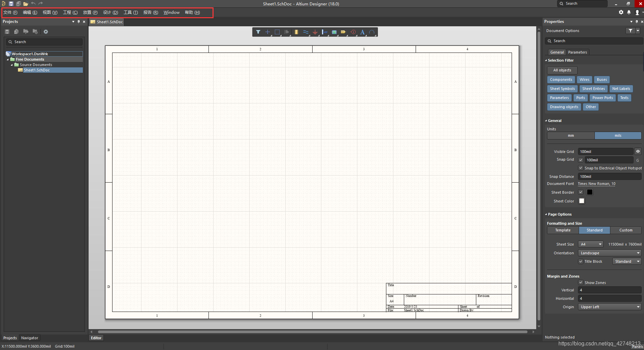Open the Orientation Landscape dropdown
644x350 pixels.
point(610,253)
